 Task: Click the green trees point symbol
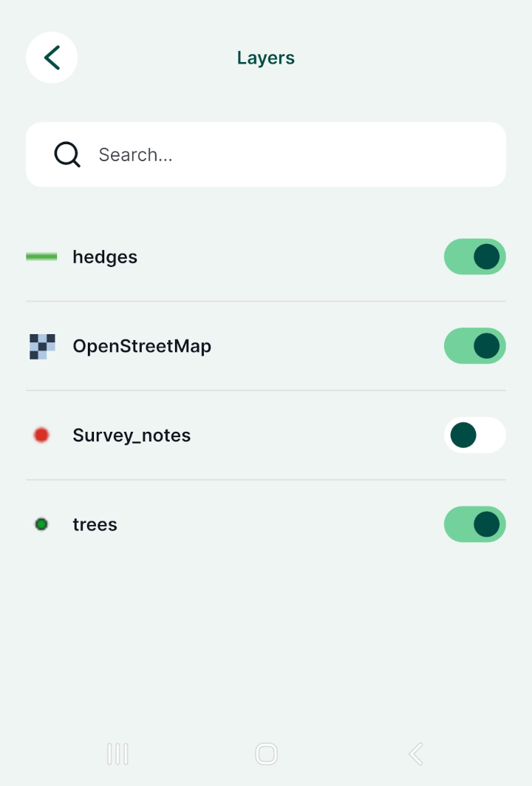coord(41,524)
